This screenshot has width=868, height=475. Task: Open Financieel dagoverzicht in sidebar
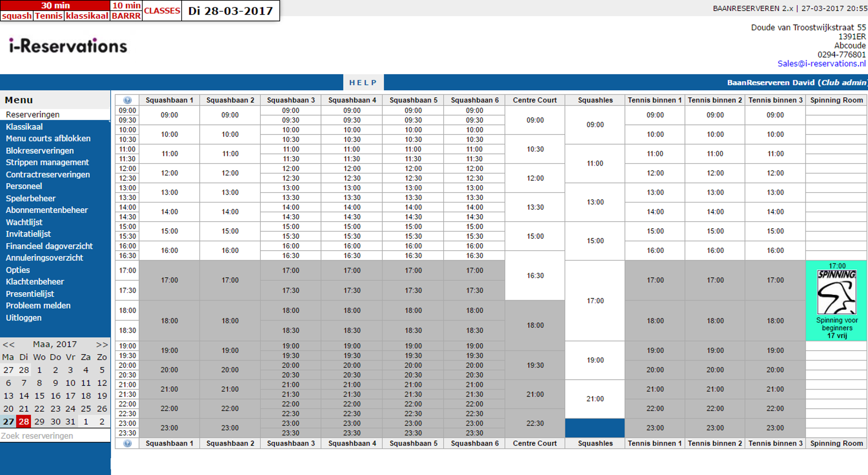click(49, 246)
